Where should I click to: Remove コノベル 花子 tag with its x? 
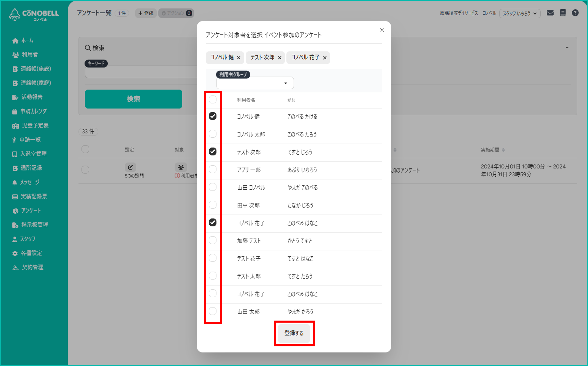tap(325, 58)
